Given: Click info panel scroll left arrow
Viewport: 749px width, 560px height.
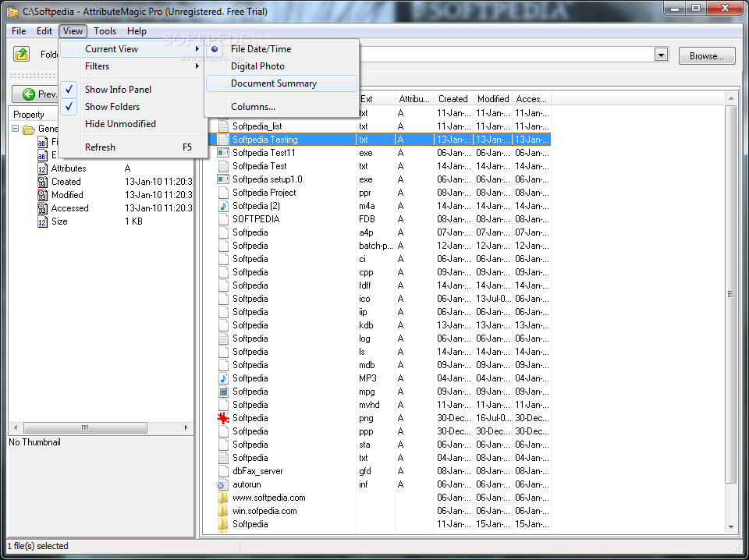Looking at the screenshot, I should tap(16, 427).
